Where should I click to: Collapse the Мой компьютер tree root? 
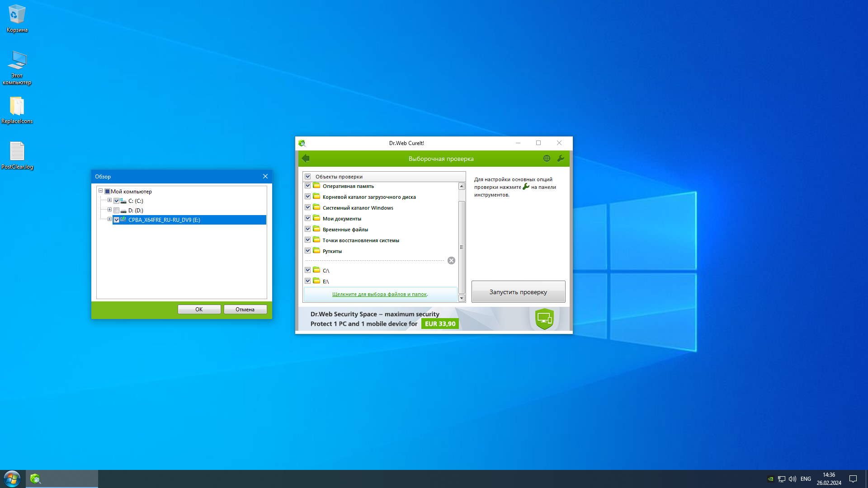pos(100,191)
